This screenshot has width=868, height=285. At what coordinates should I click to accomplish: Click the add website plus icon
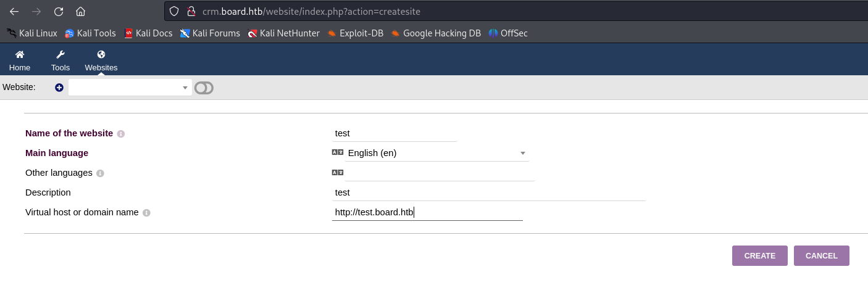[x=59, y=88]
